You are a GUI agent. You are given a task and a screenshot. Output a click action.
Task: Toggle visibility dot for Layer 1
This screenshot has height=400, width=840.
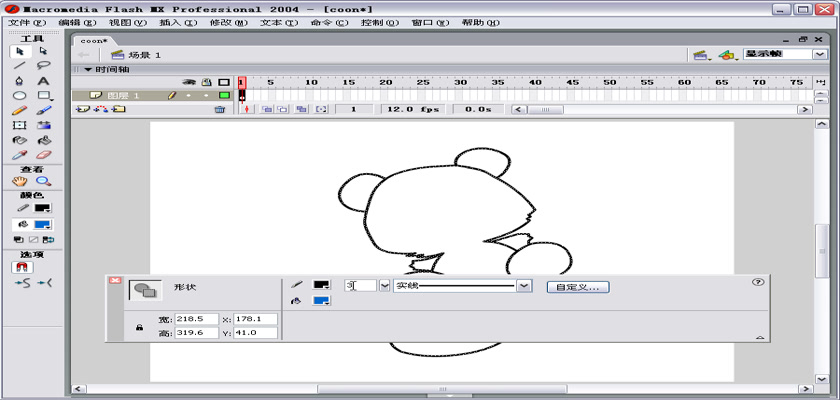(x=189, y=95)
